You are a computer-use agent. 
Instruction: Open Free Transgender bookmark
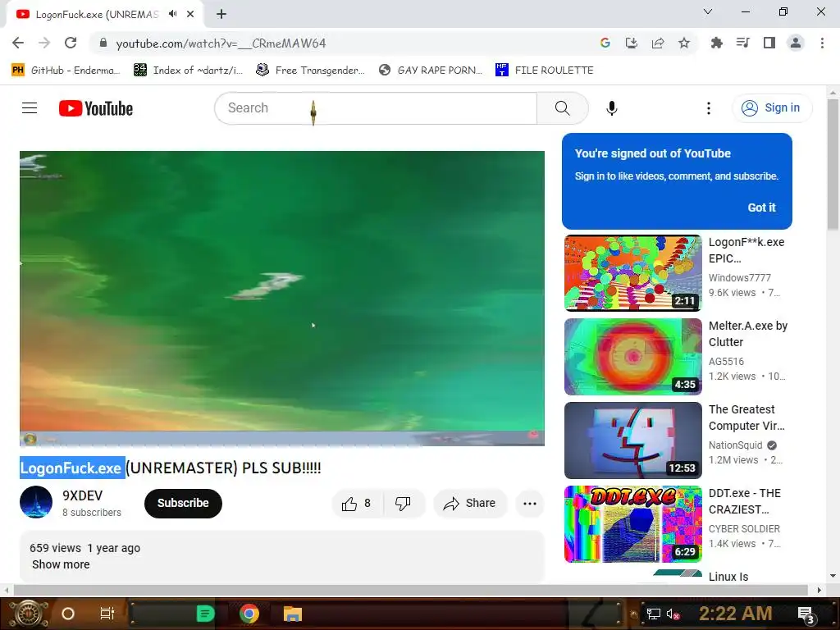[x=311, y=71]
